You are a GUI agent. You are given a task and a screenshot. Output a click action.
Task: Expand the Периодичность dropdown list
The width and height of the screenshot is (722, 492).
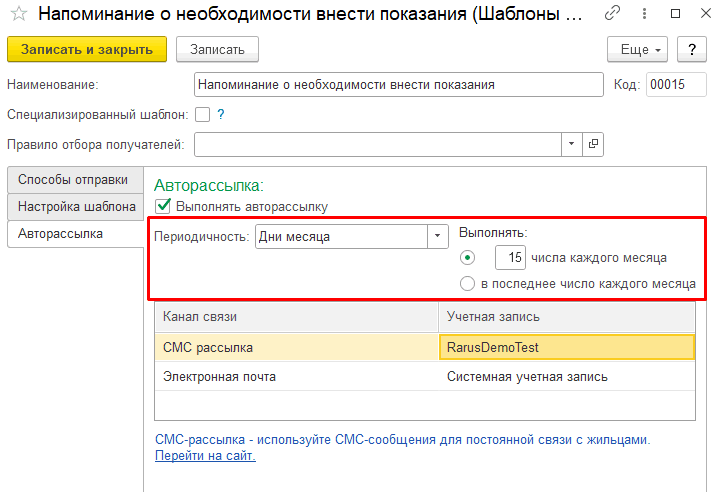click(437, 236)
